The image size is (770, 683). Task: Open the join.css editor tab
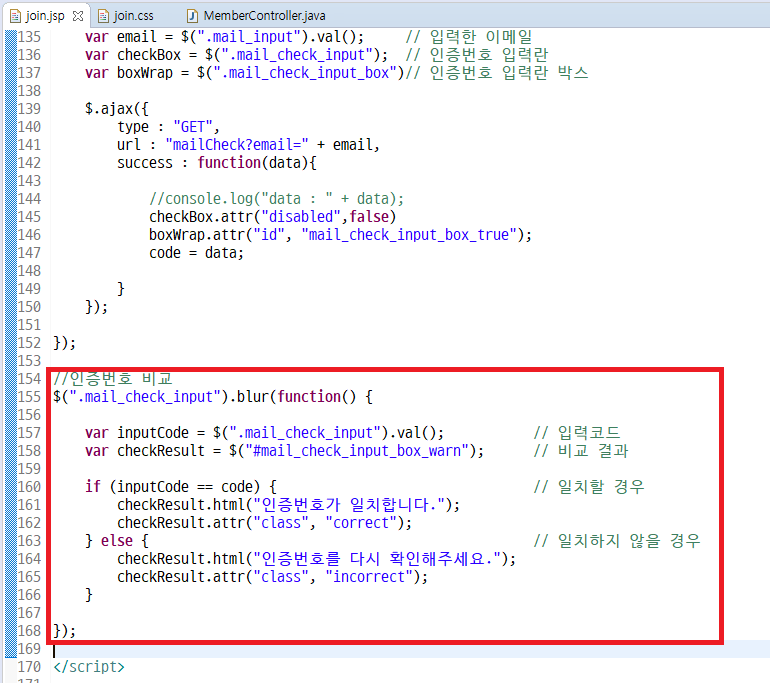(x=126, y=16)
